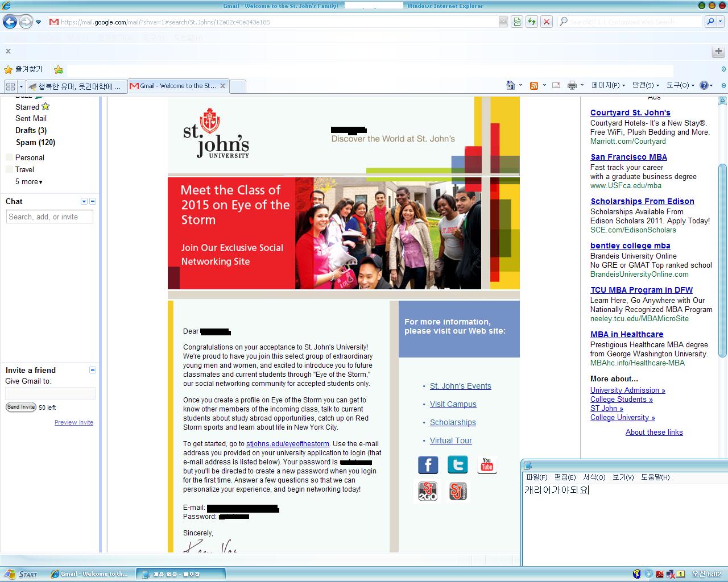728x582 pixels.
Task: Open the 도구(O) tools dropdown
Action: [x=680, y=85]
